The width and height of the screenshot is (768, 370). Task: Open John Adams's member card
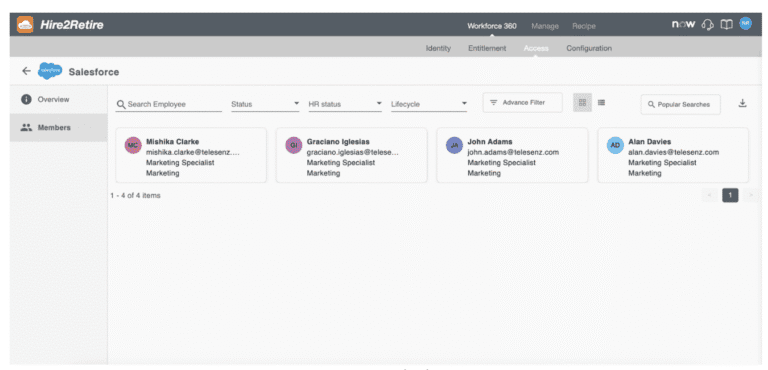(x=512, y=155)
